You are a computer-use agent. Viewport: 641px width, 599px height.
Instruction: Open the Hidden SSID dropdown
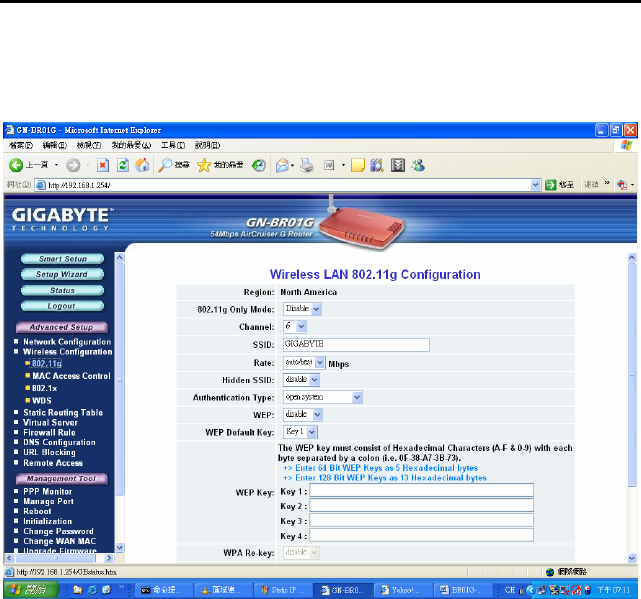(301, 380)
